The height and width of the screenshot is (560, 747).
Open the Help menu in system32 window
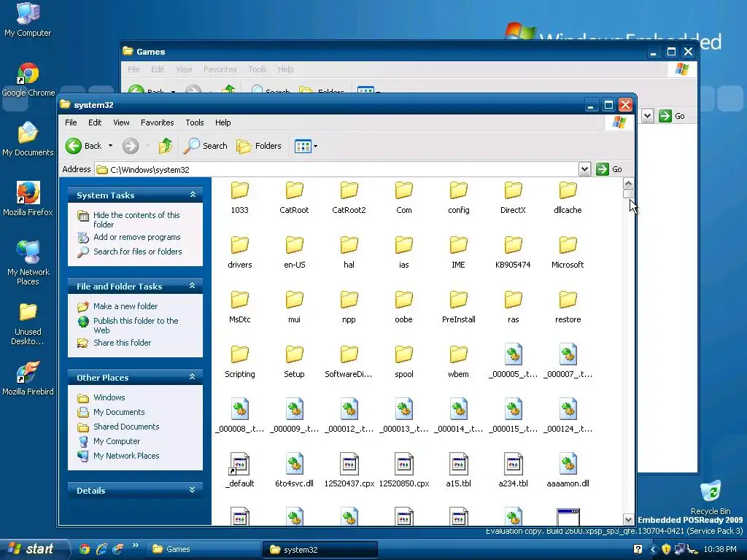click(222, 122)
